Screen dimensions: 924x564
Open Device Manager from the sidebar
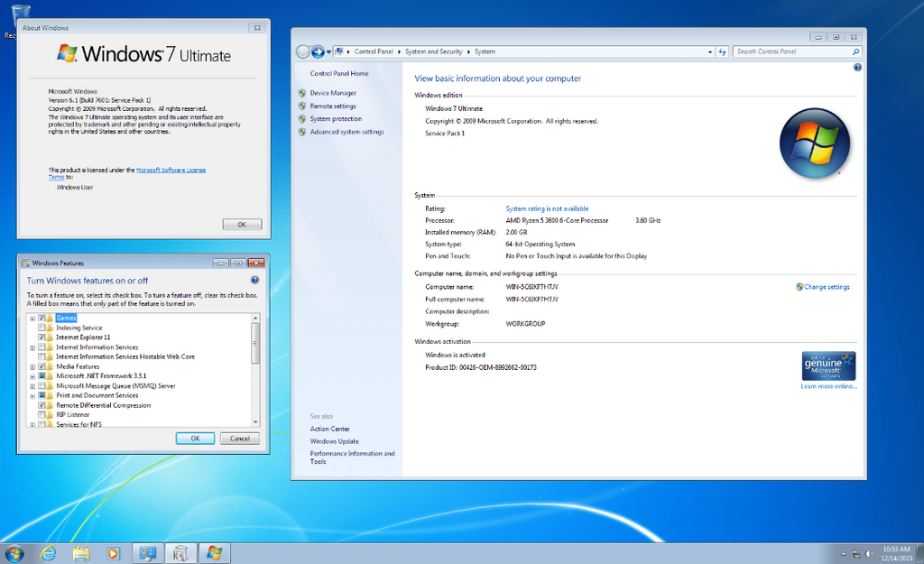tap(333, 93)
